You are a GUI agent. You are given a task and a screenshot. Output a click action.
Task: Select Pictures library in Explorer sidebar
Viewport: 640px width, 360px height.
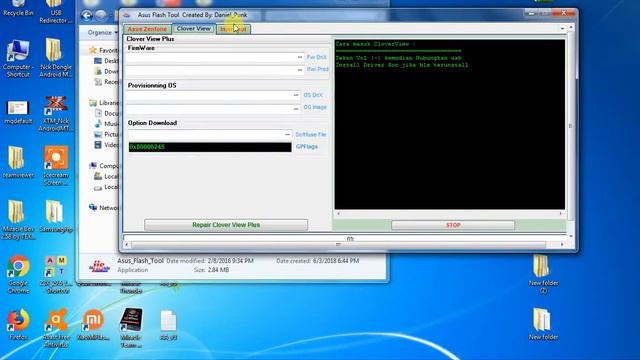107,134
